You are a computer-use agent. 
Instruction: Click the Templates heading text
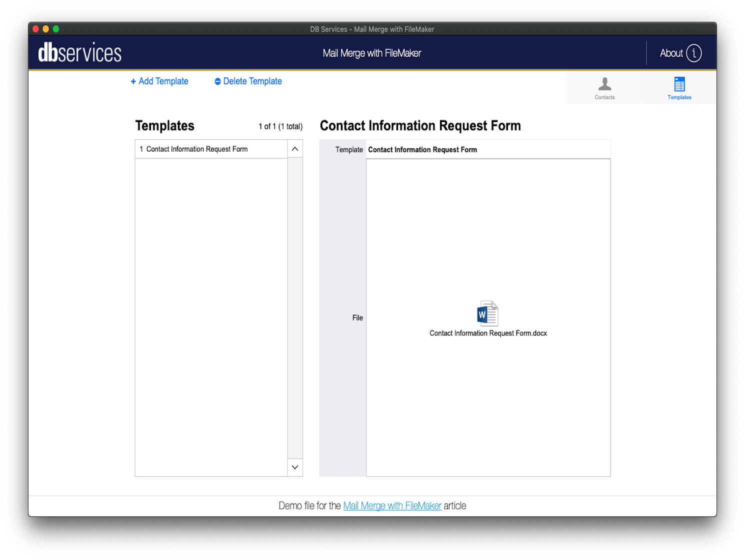164,126
